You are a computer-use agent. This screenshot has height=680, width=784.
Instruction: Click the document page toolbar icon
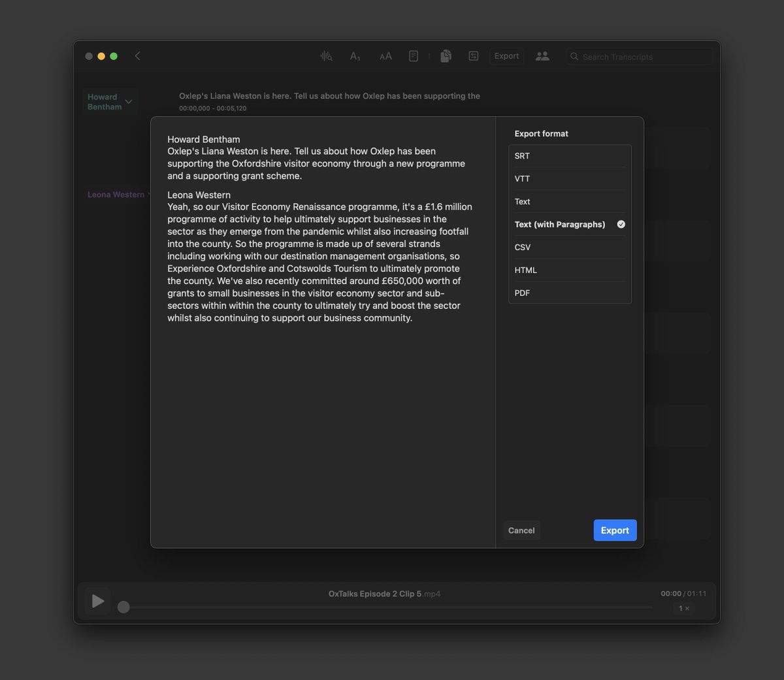414,56
